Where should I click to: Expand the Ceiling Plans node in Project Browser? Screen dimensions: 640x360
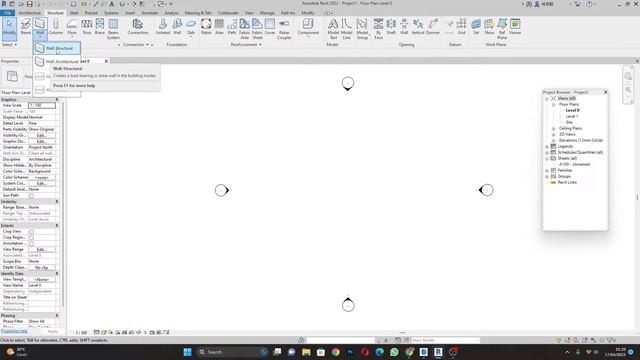[x=554, y=129]
